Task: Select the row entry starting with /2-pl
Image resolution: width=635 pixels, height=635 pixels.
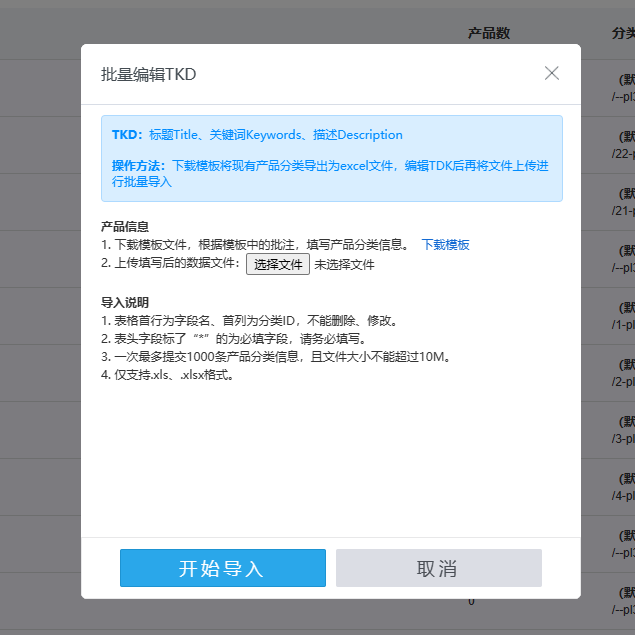Action: coord(623,382)
